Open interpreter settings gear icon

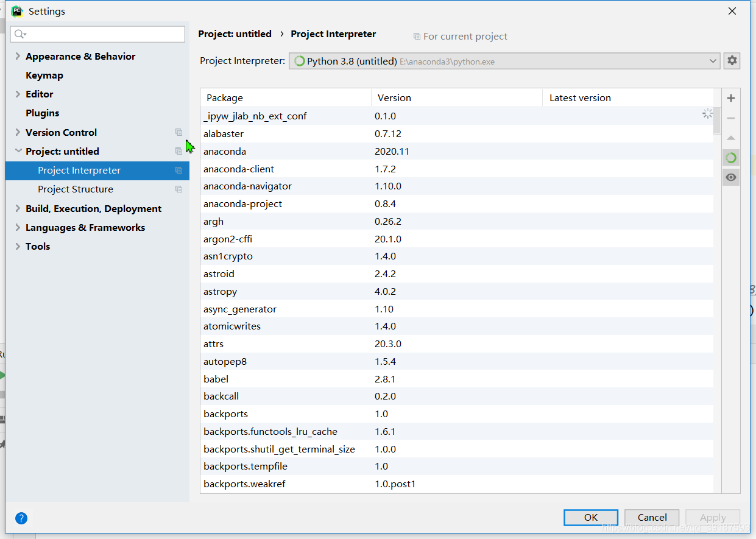(x=732, y=60)
